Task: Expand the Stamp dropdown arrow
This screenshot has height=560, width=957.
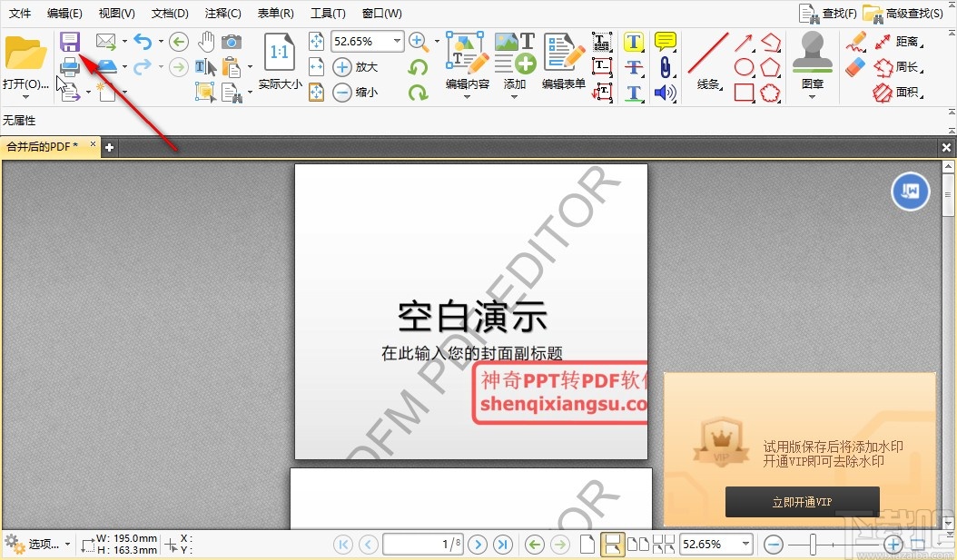Action: click(813, 96)
